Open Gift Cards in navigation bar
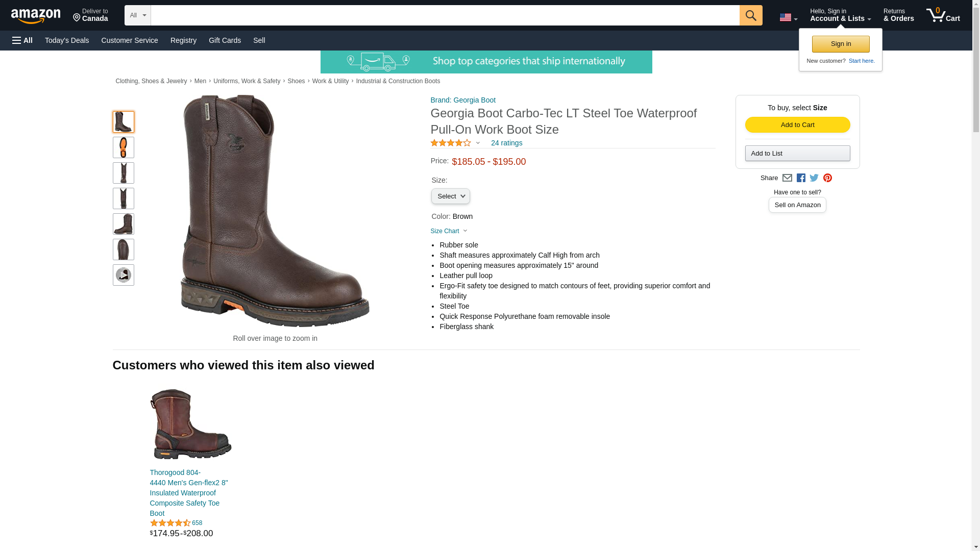 pyautogui.click(x=225, y=40)
